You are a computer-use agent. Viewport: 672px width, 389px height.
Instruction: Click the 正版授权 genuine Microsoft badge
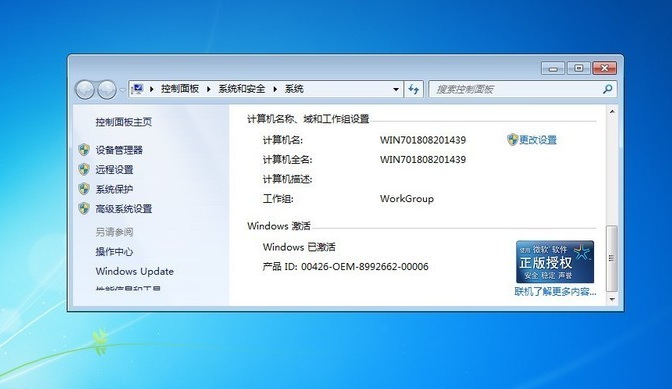pyautogui.click(x=555, y=262)
